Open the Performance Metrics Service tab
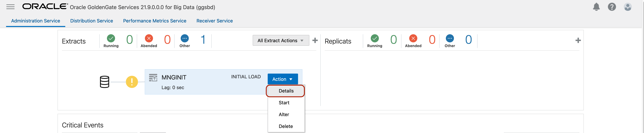The width and height of the screenshot is (644, 133). click(155, 21)
